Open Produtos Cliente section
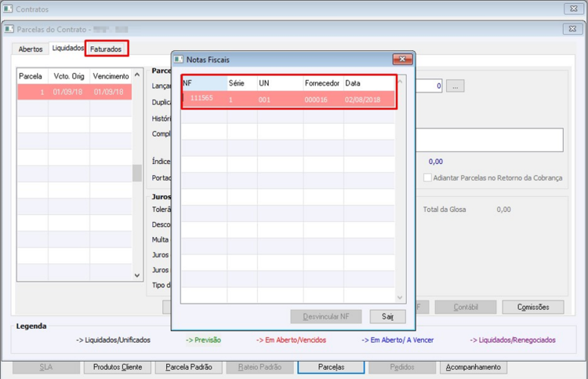The image size is (588, 379). tap(118, 367)
